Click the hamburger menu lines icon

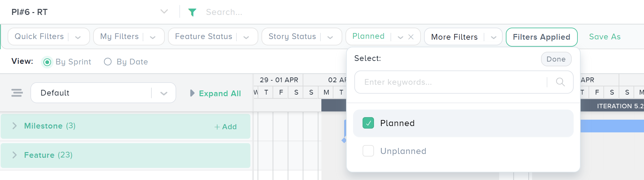(17, 93)
